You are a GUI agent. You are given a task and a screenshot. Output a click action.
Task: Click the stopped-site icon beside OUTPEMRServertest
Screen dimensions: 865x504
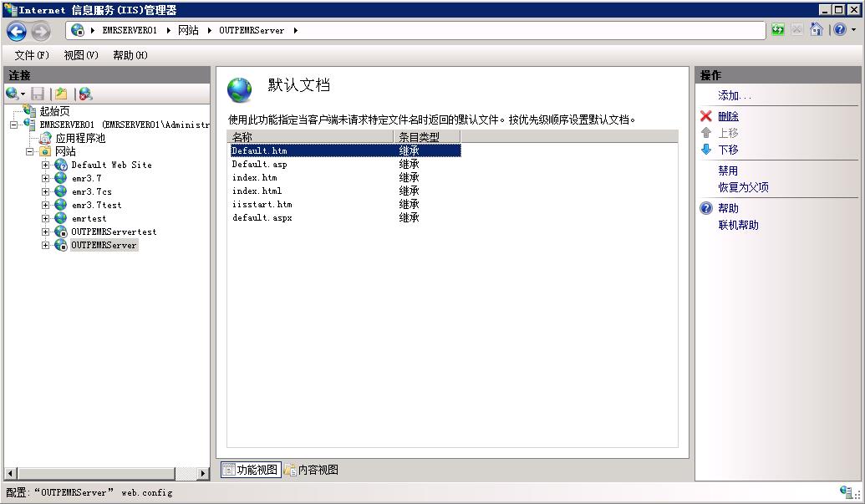tap(61, 232)
